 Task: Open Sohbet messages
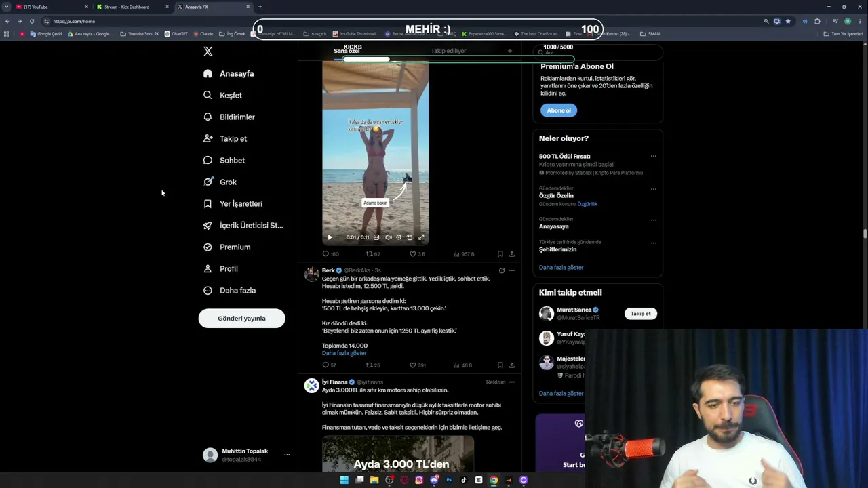[224, 160]
